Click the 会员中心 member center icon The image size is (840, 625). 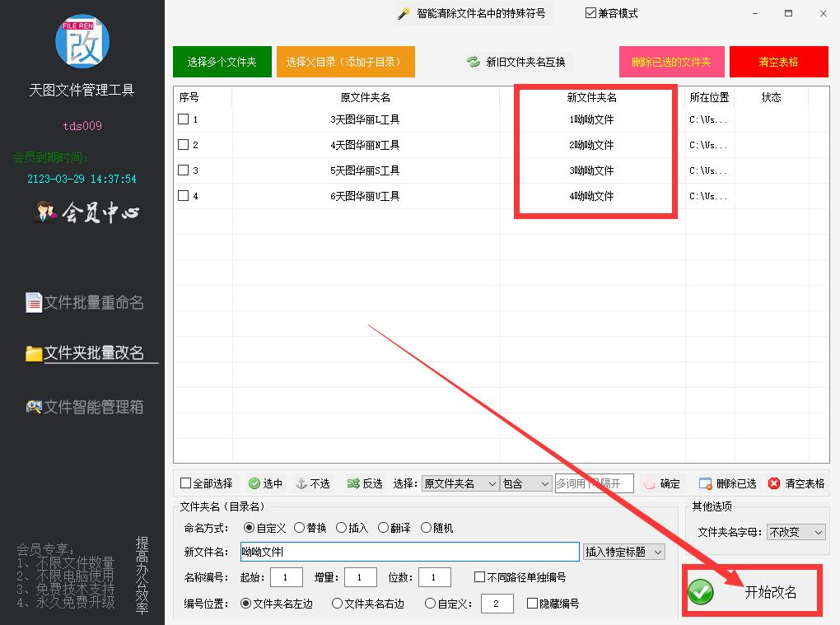(45, 212)
